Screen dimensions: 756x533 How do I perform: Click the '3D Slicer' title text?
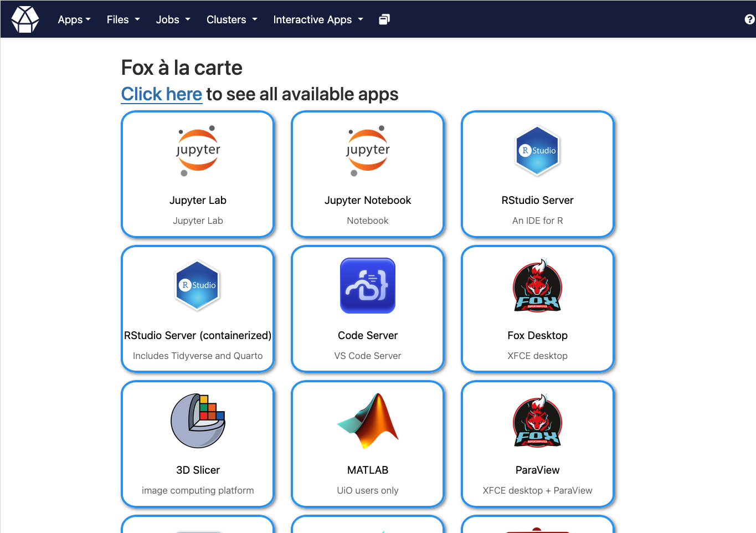(198, 470)
